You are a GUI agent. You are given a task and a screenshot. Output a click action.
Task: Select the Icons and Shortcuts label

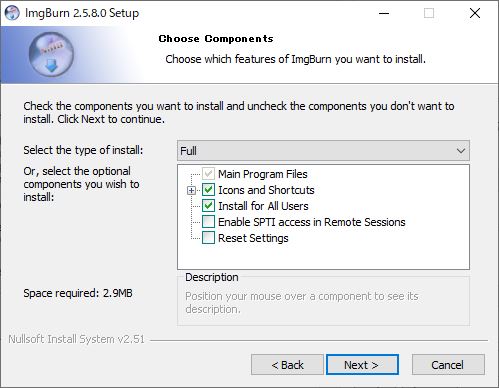(x=266, y=190)
